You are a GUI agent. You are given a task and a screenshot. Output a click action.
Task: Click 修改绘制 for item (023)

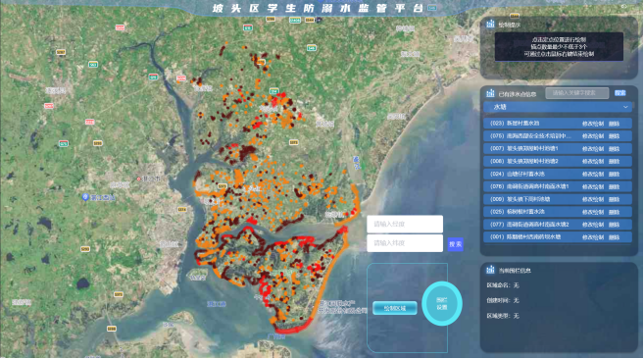coord(593,124)
